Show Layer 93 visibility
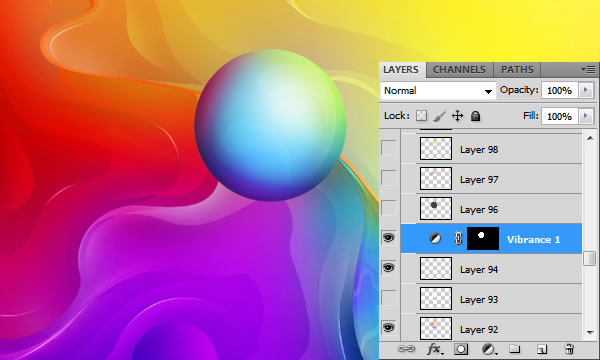The height and width of the screenshot is (360, 600). click(x=389, y=298)
